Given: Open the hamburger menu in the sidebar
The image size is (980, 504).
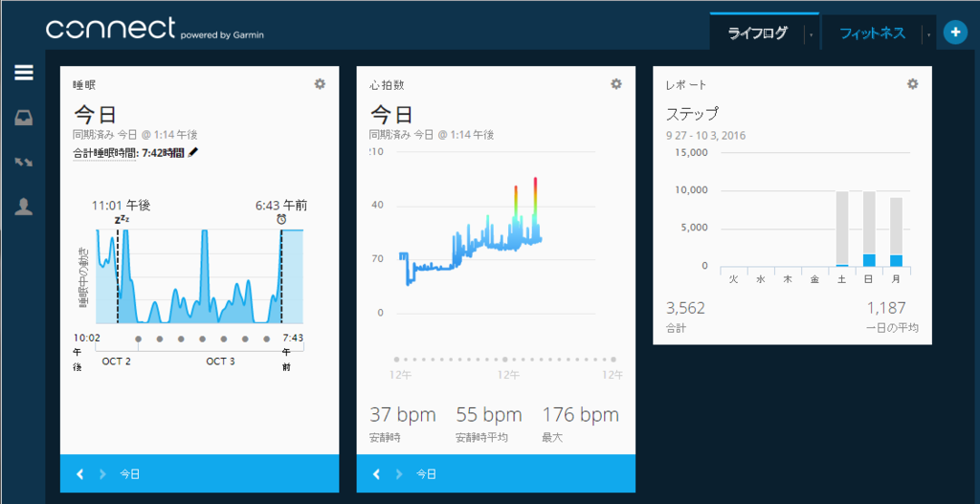Looking at the screenshot, I should [24, 73].
